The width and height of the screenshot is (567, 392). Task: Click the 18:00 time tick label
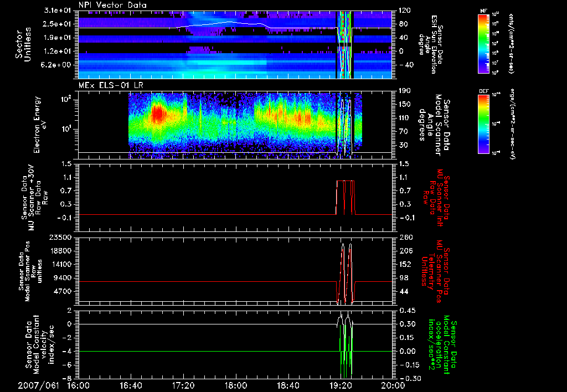tap(236, 385)
